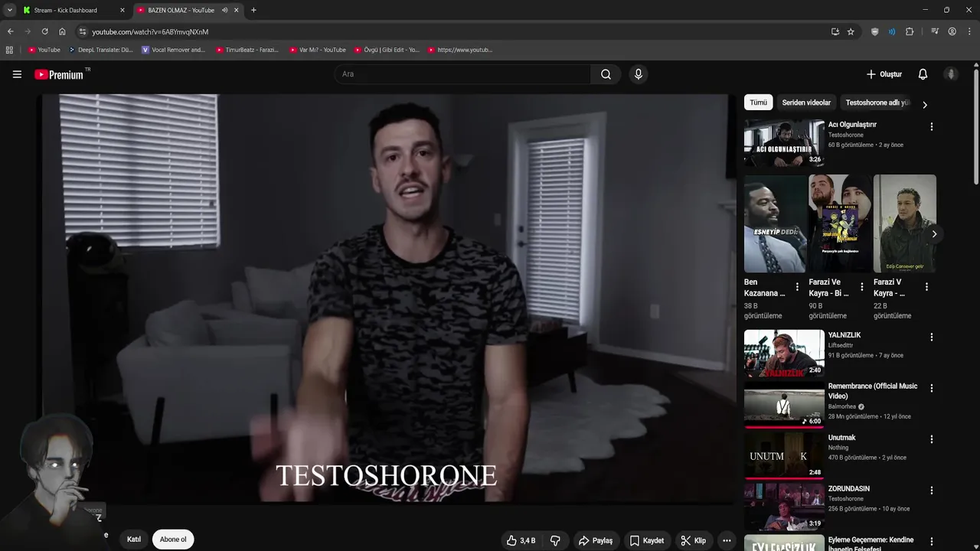Dislike the video with thumbs-down

point(555,540)
